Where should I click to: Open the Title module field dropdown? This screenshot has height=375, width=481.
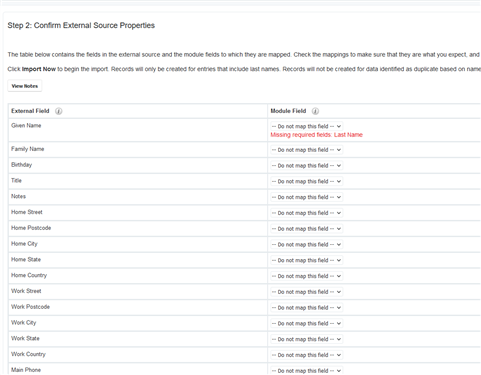(x=306, y=181)
